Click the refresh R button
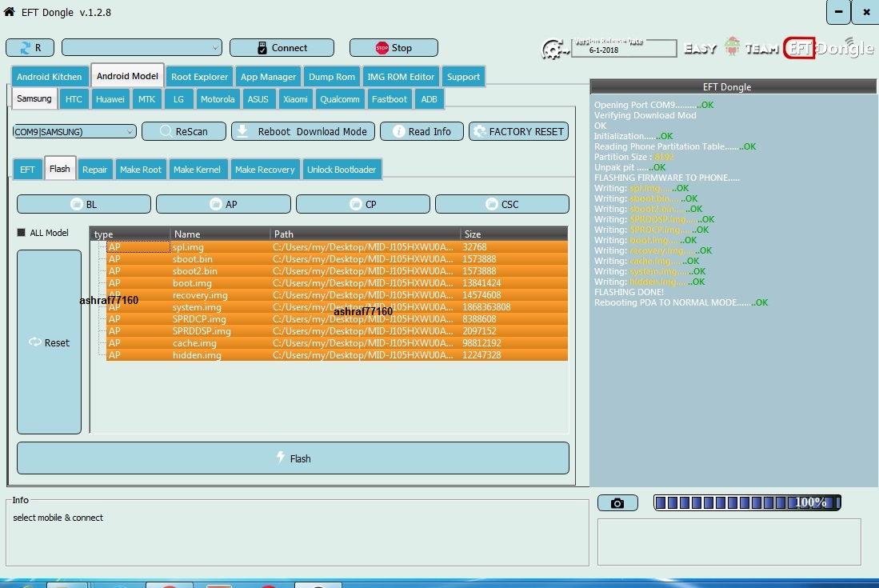 pyautogui.click(x=30, y=48)
